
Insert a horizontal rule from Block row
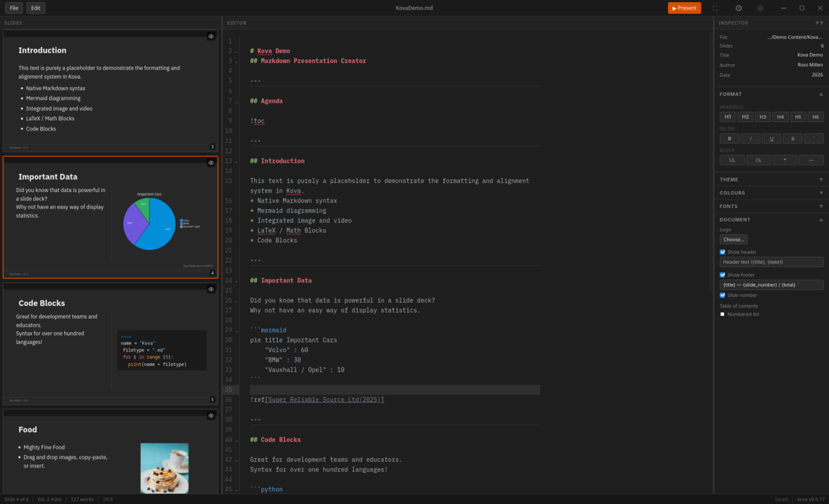(811, 160)
